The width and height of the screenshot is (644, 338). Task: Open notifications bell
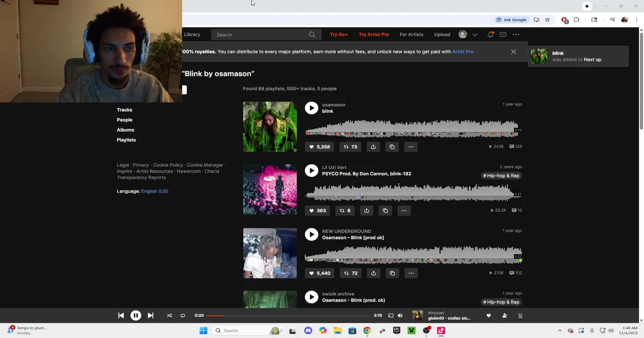coord(490,34)
